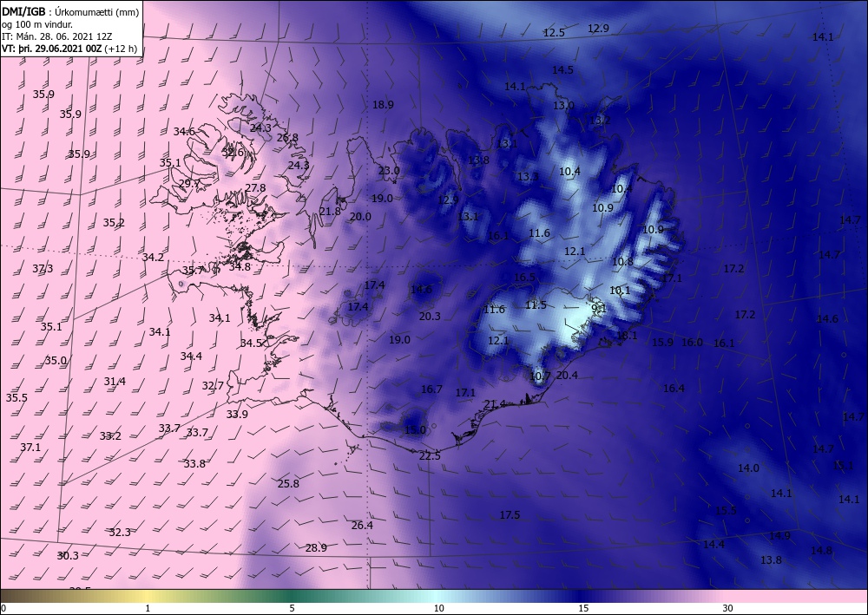
Task: Click the map value 23.0
Action: pos(389,170)
